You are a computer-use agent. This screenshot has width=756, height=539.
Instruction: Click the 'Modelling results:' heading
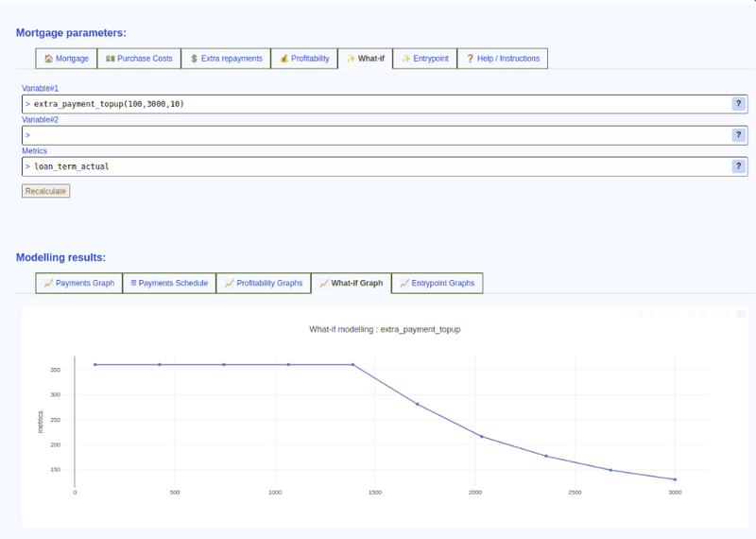pyautogui.click(x=60, y=257)
